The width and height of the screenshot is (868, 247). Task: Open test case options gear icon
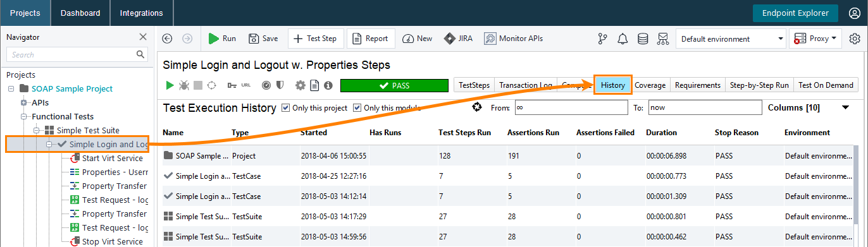pyautogui.click(x=301, y=85)
